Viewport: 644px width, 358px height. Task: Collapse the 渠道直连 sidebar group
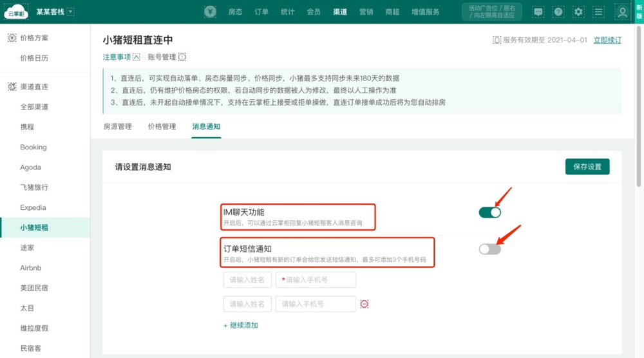33,86
